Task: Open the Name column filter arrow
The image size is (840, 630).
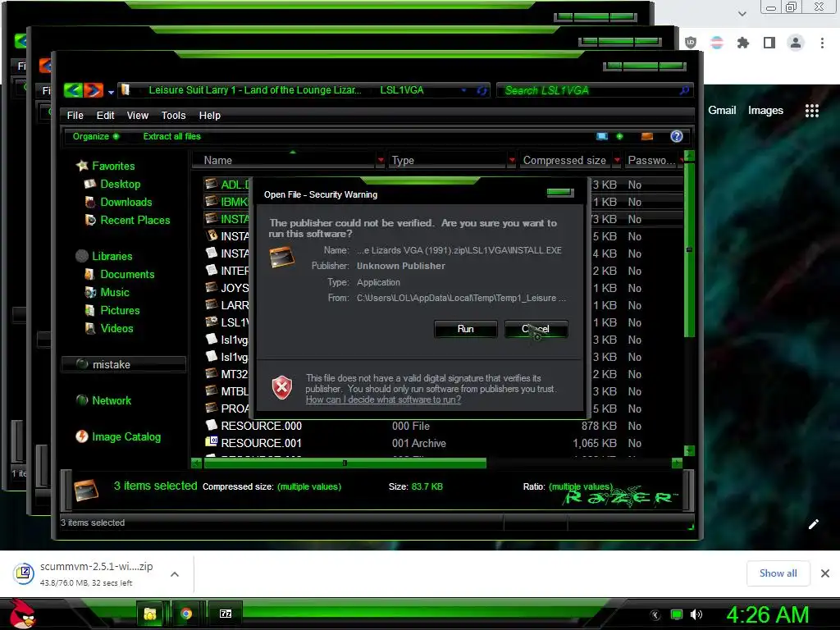Action: click(381, 160)
